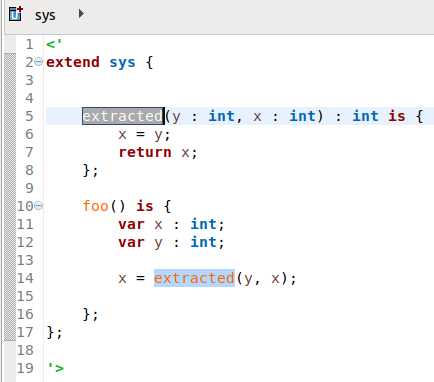Click 'var x : int;' on line 11

[171, 224]
